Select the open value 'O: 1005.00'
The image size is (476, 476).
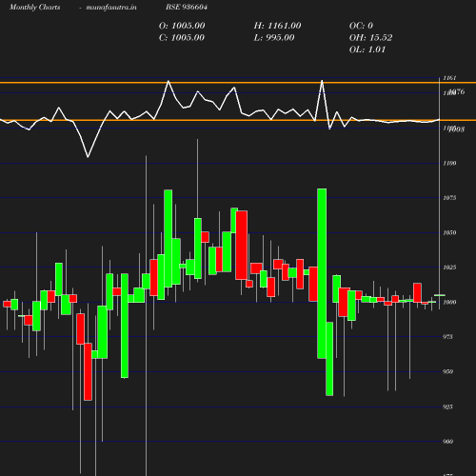182,26
